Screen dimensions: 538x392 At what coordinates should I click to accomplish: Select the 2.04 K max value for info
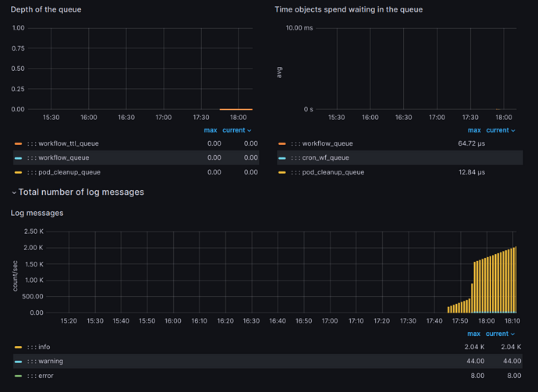tap(475, 347)
